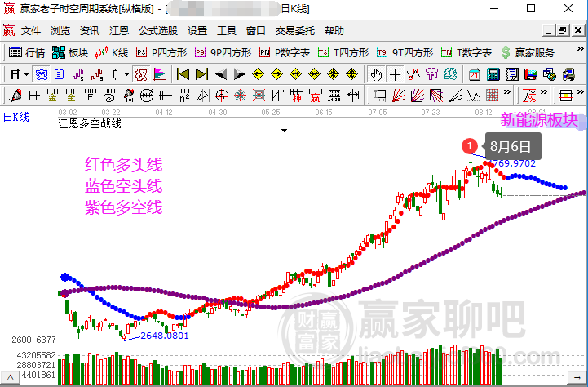Open 赢家服务 with the dollar icon
588x387 pixels.
click(528, 52)
